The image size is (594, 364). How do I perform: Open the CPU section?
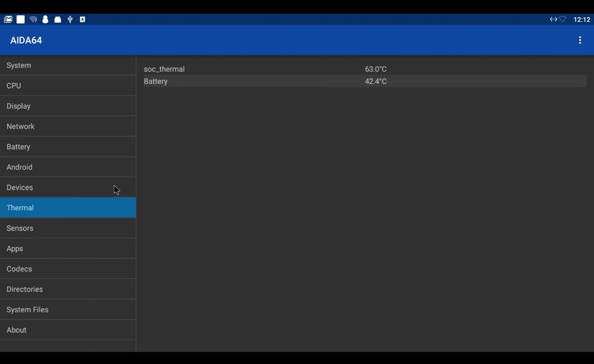(68, 86)
